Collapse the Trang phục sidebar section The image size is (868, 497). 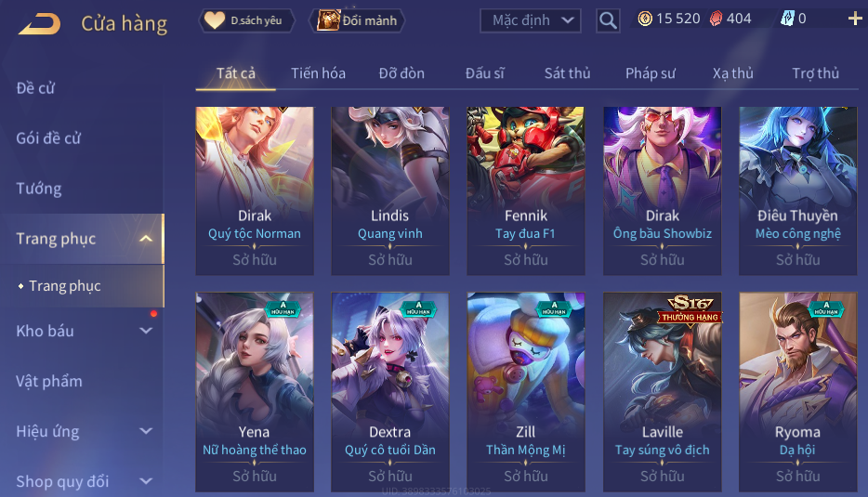tap(146, 239)
